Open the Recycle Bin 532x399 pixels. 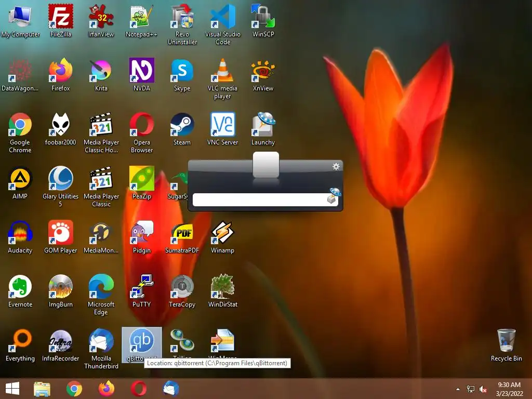[x=506, y=345]
